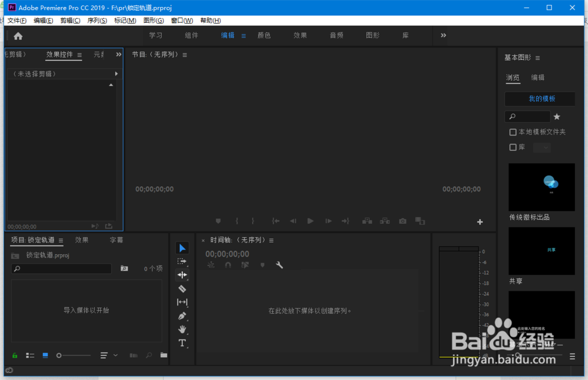The image size is (588, 380).
Task: Check the 本地模板文件夹 checkbox
Action: 513,132
